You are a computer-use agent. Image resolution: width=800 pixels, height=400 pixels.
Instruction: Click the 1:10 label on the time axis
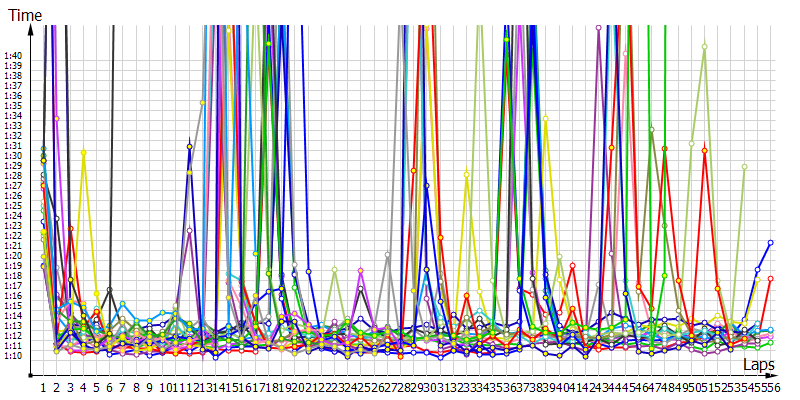(x=13, y=355)
